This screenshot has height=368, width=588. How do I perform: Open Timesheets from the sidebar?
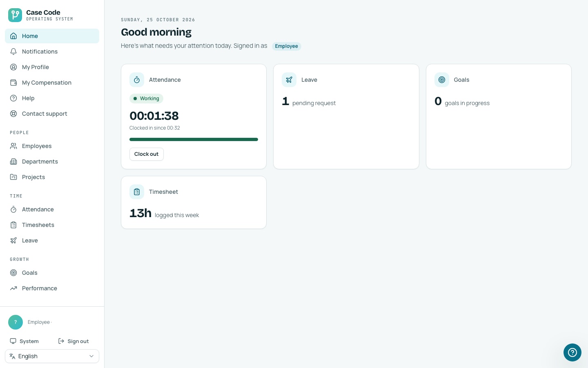pyautogui.click(x=52, y=225)
